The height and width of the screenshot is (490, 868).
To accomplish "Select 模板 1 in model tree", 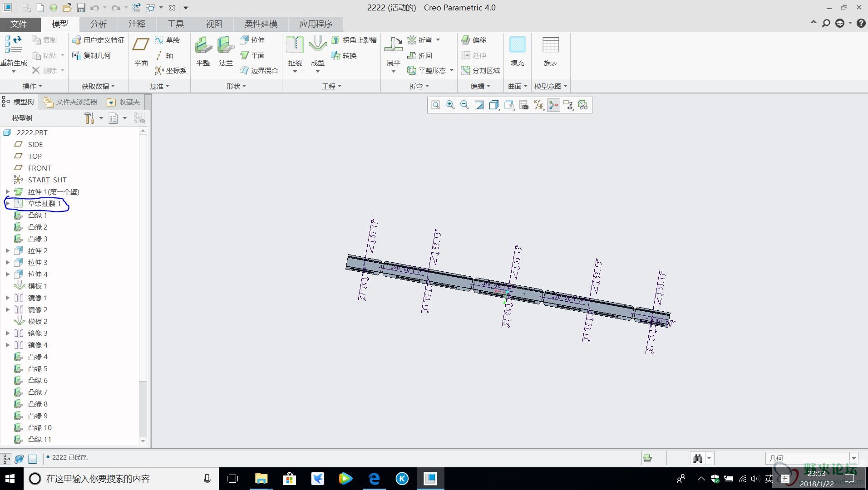I will pos(37,286).
